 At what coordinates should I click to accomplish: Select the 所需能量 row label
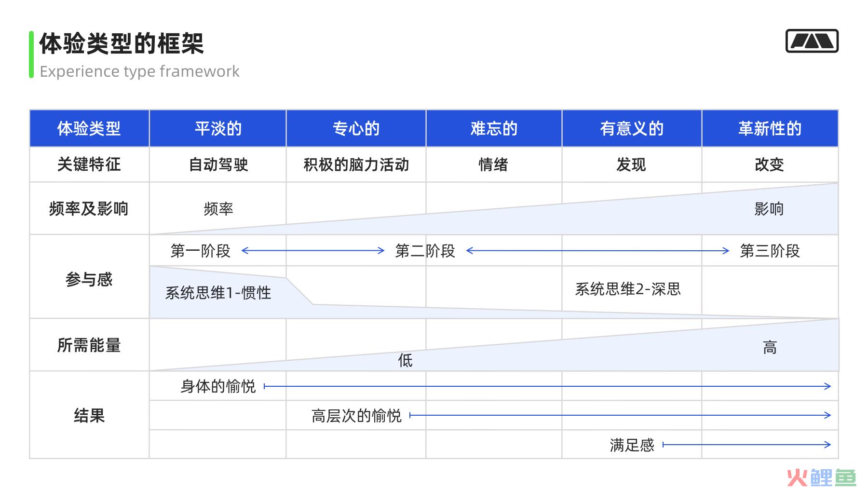(89, 345)
